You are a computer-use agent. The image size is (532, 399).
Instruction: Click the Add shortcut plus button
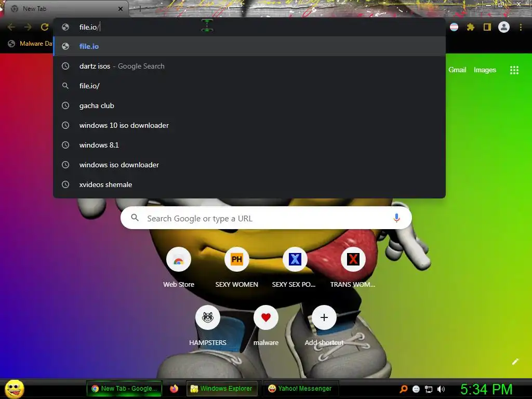click(324, 317)
